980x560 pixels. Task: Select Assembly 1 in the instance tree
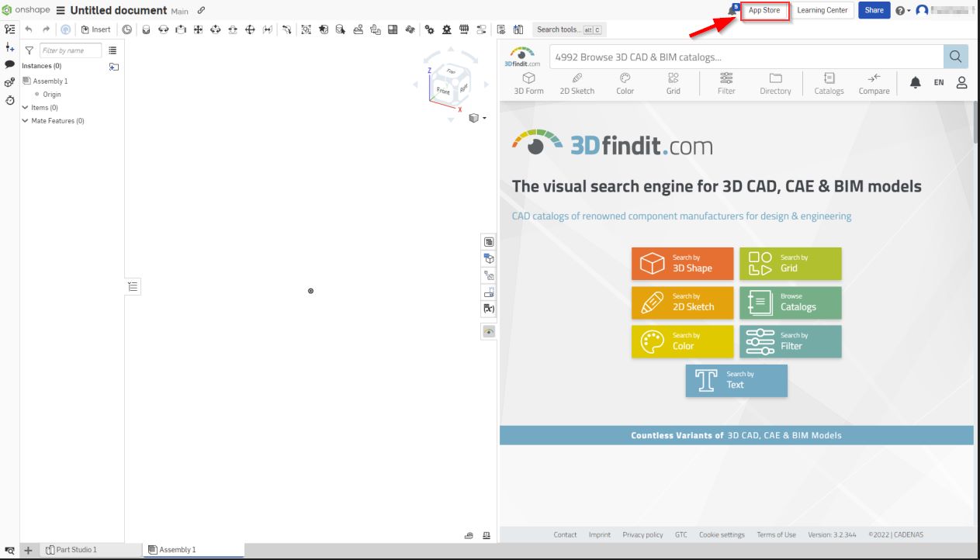pyautogui.click(x=45, y=81)
